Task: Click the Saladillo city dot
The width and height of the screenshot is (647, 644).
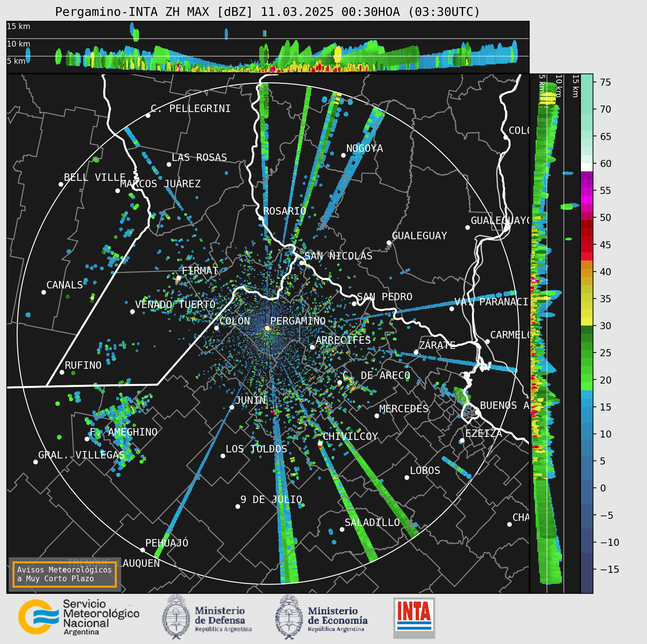Action: [x=342, y=530]
